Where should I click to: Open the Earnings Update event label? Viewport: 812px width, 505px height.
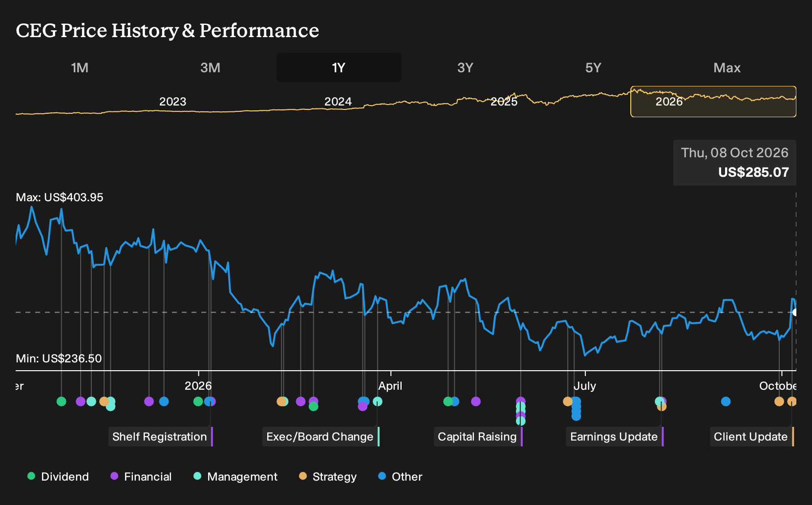[x=615, y=437]
